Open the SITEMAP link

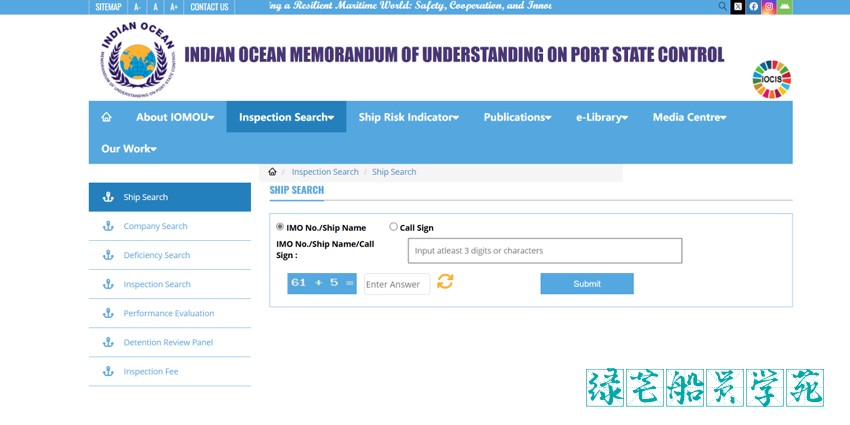pyautogui.click(x=108, y=7)
